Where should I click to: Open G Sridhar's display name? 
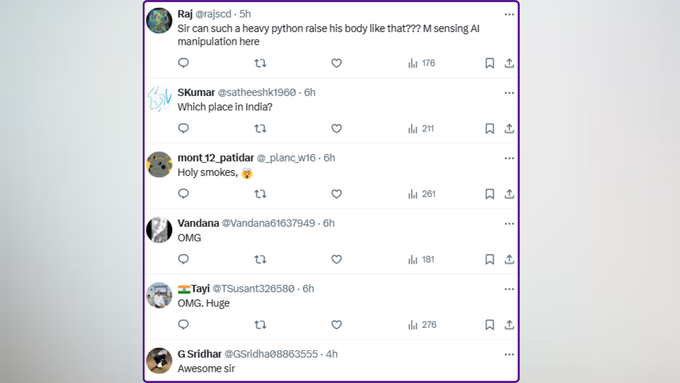(199, 354)
